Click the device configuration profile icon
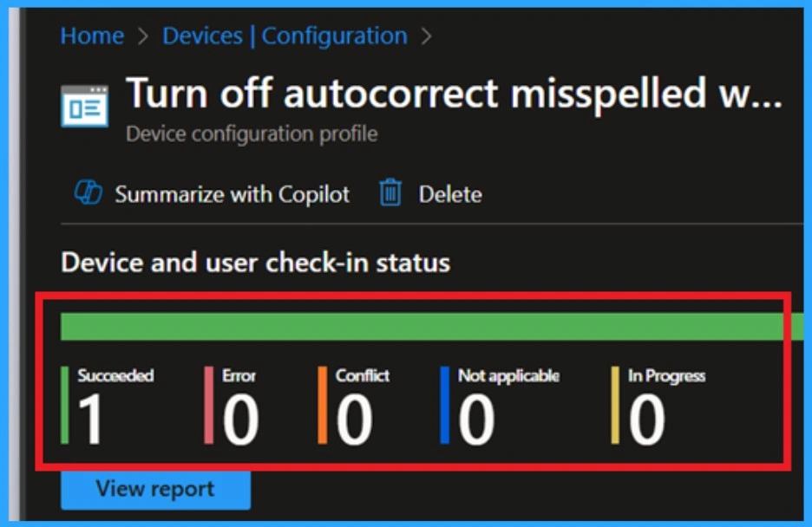This screenshot has height=527, width=812. pos(85,106)
